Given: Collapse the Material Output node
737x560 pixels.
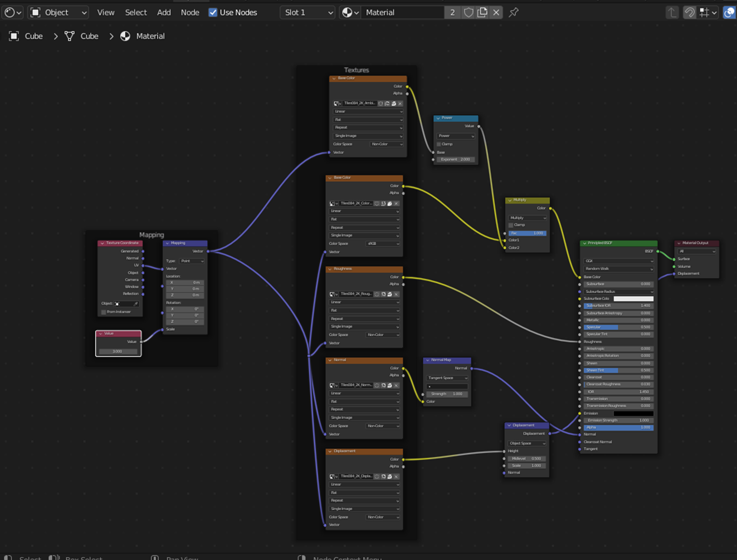Looking at the screenshot, I should [679, 243].
